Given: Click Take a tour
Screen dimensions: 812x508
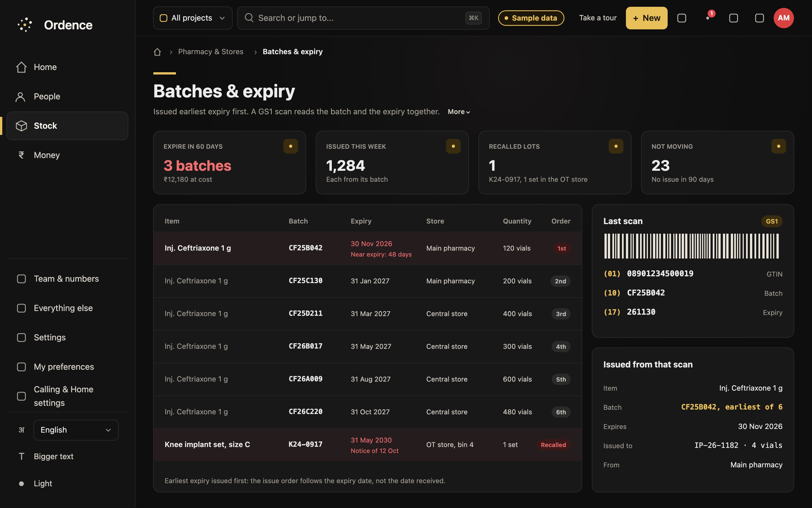Looking at the screenshot, I should point(598,18).
